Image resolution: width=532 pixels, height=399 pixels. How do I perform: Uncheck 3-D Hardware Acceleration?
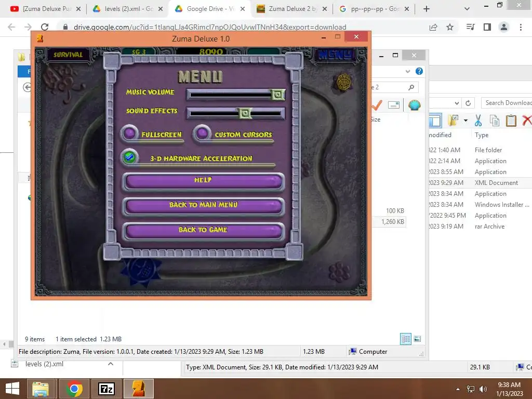coord(129,157)
